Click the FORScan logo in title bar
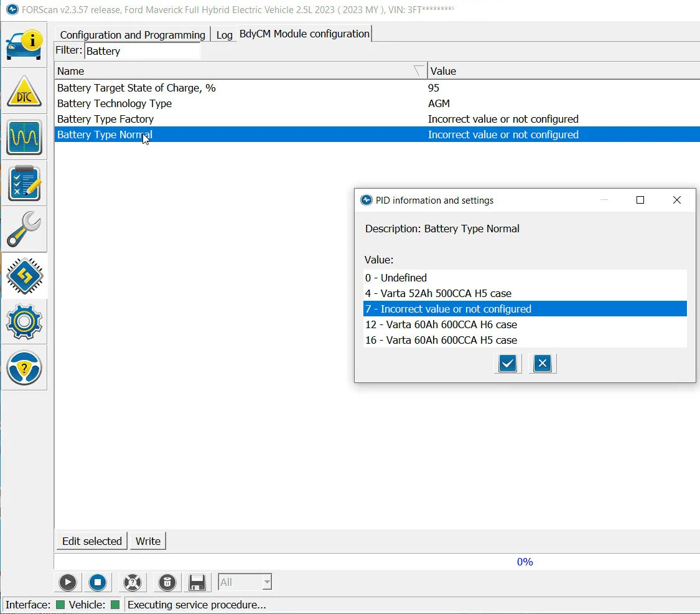The height and width of the screenshot is (614, 700). [12, 9]
